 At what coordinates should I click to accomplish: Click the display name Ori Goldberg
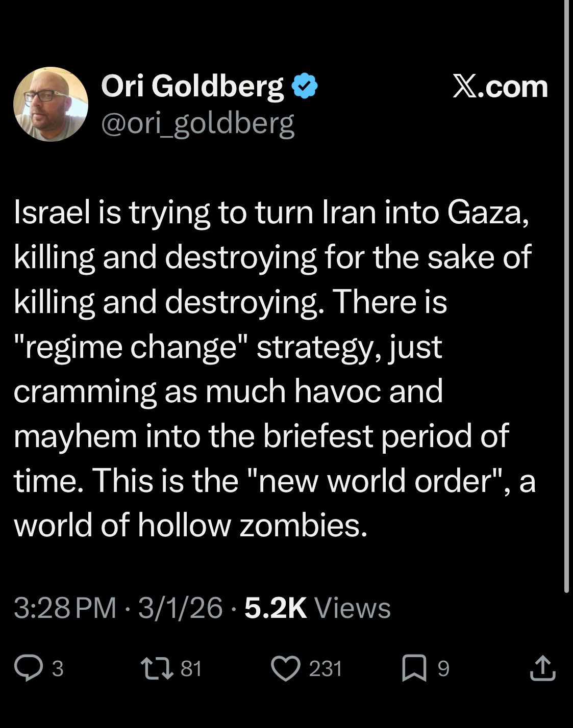coord(192,86)
